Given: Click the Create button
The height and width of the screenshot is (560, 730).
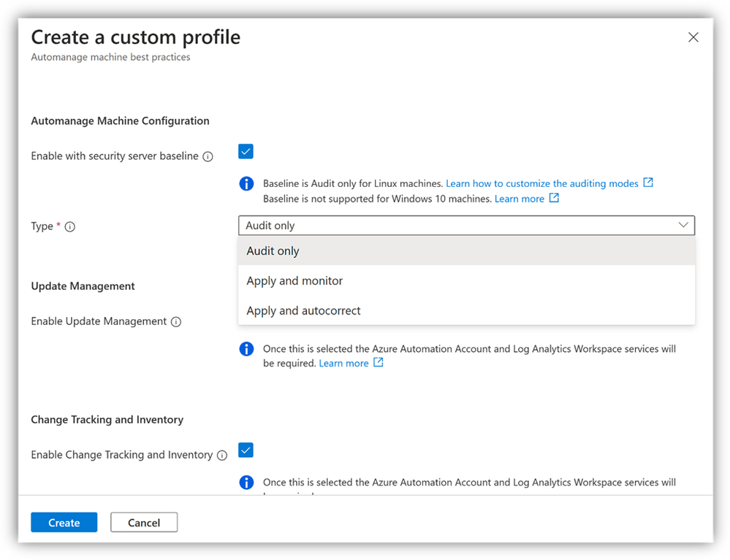Looking at the screenshot, I should click(x=64, y=522).
